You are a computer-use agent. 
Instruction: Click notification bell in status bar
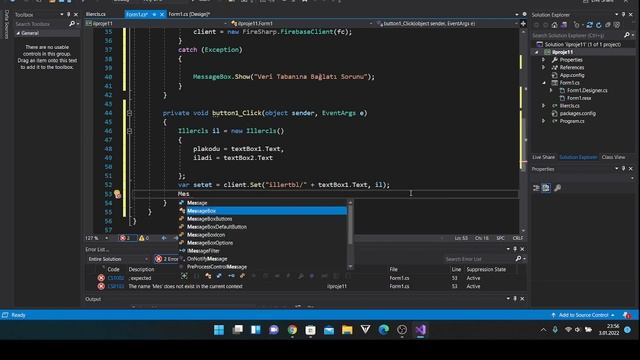coord(627,315)
